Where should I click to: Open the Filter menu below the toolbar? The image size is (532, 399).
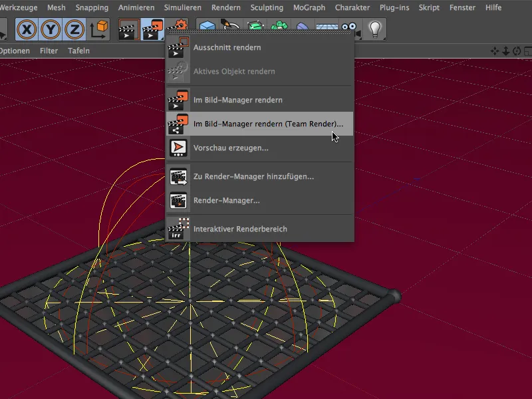(49, 50)
